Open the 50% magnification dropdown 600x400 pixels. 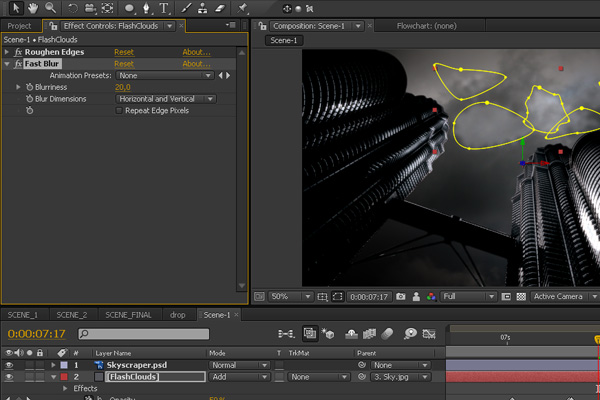[x=291, y=297]
